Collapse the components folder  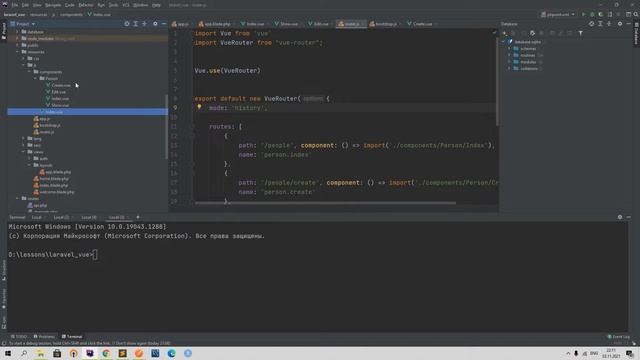click(29, 72)
